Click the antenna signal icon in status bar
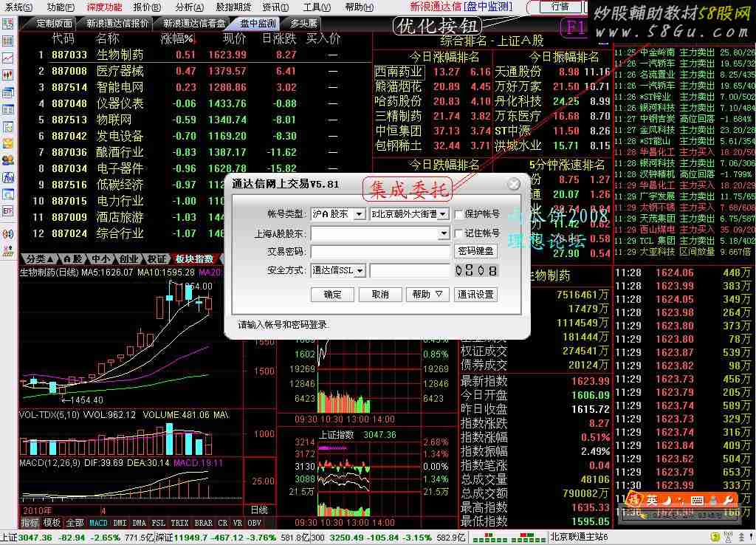The image size is (756, 545). click(x=728, y=537)
